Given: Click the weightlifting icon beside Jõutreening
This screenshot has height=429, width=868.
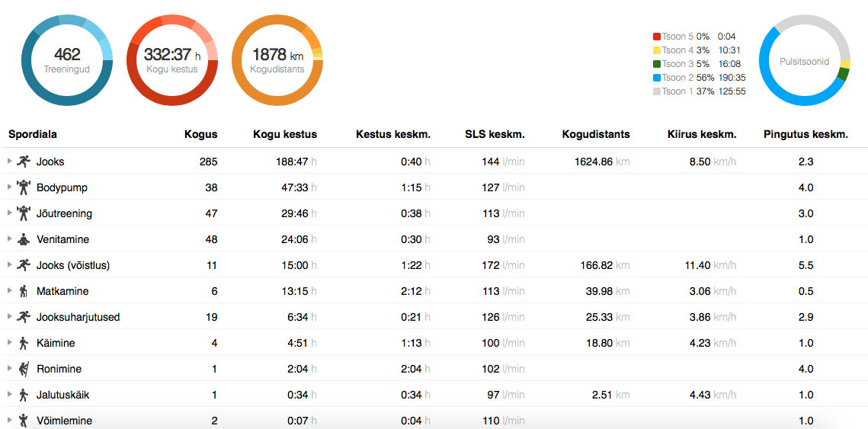Looking at the screenshot, I should pyautogui.click(x=24, y=213).
